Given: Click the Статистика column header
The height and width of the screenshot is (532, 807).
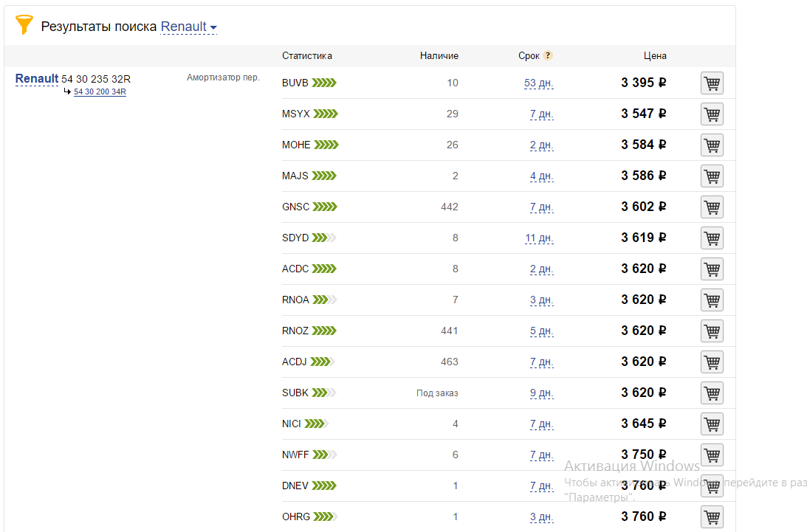Looking at the screenshot, I should [x=306, y=55].
